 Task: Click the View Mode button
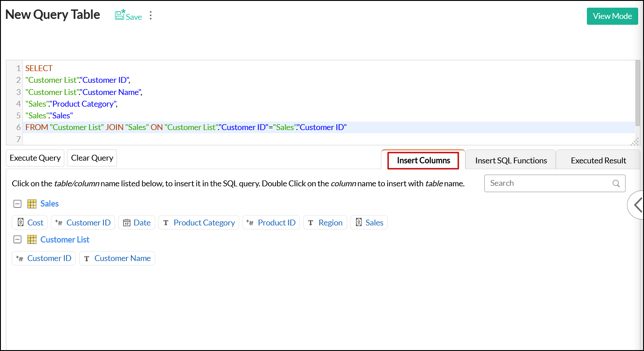click(x=612, y=16)
